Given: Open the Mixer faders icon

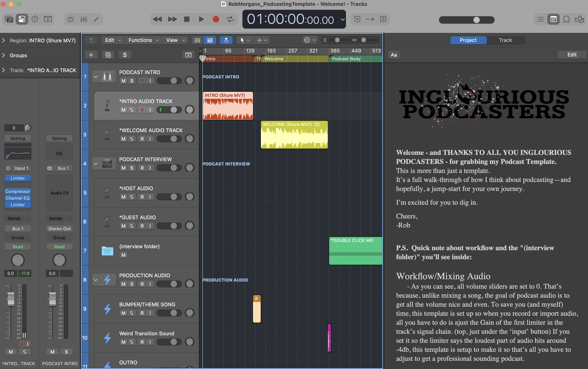Looking at the screenshot, I should (x=83, y=19).
